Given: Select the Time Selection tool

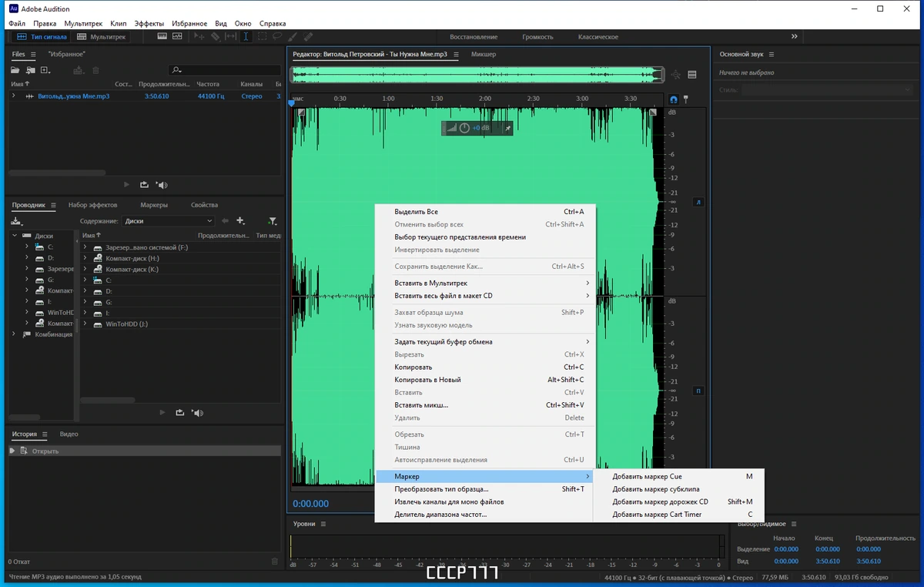Looking at the screenshot, I should [x=246, y=36].
